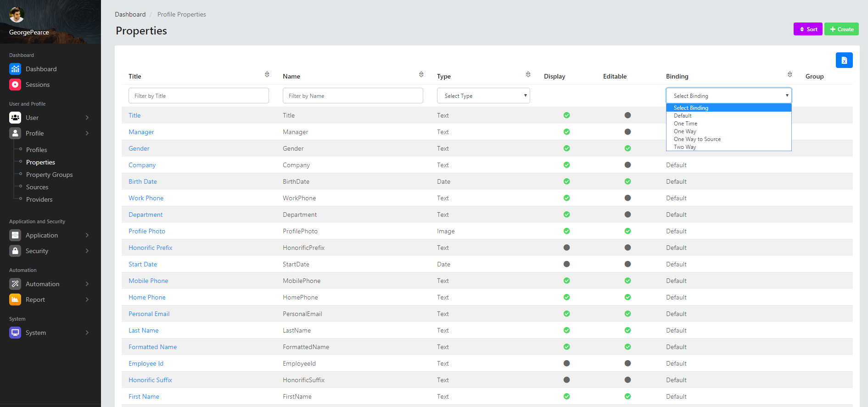Screen dimensions: 868x407
Task: Choose 'One Way to Source' binding option
Action: pyautogui.click(x=697, y=139)
